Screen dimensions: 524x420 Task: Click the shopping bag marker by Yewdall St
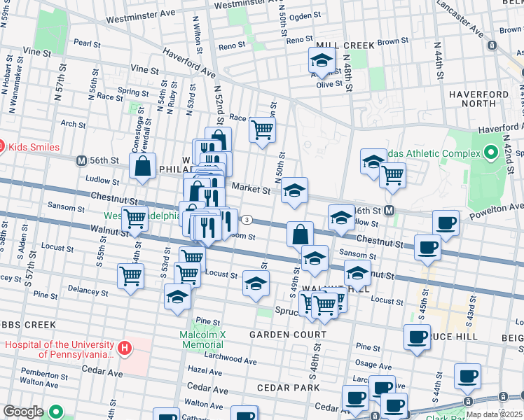point(143,167)
